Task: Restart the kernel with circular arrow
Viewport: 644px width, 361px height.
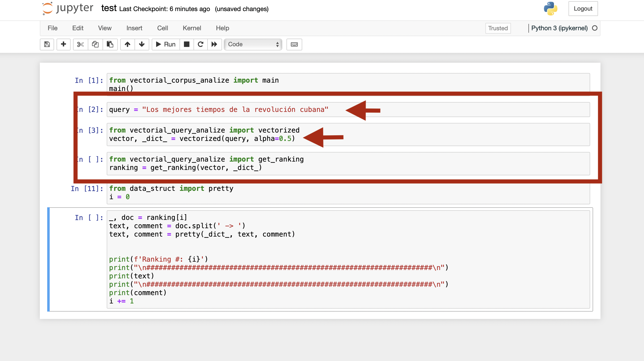Action: coord(200,44)
